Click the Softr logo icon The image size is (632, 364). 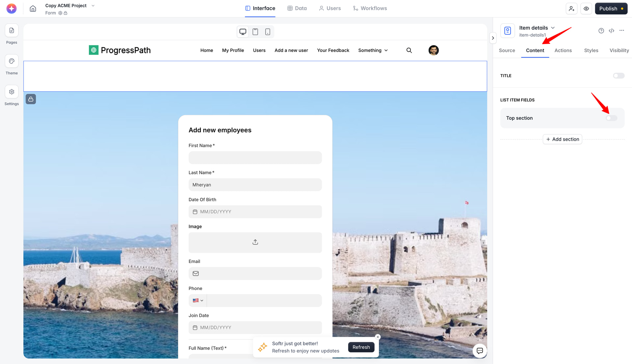pos(12,9)
